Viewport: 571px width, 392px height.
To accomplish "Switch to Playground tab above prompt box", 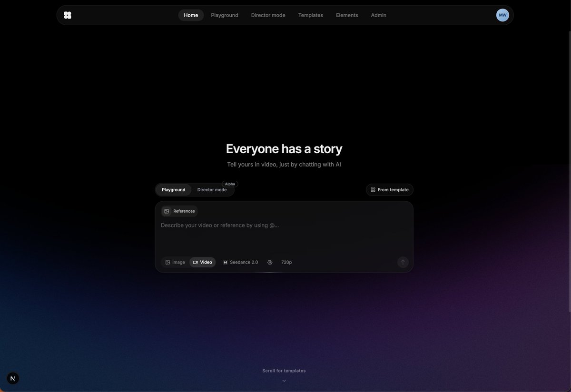I will click(174, 190).
